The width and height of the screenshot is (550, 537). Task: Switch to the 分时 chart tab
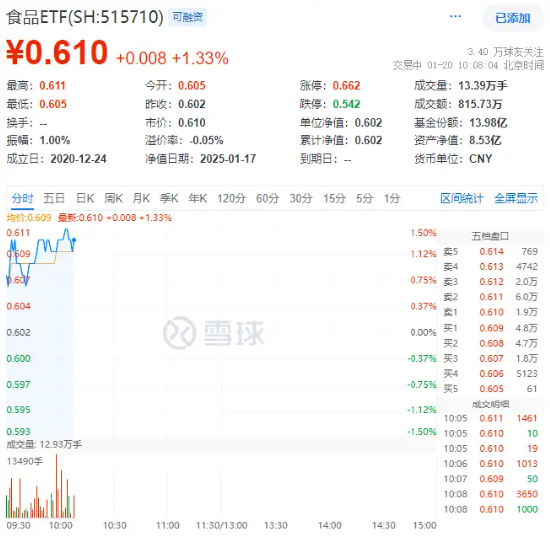point(22,198)
